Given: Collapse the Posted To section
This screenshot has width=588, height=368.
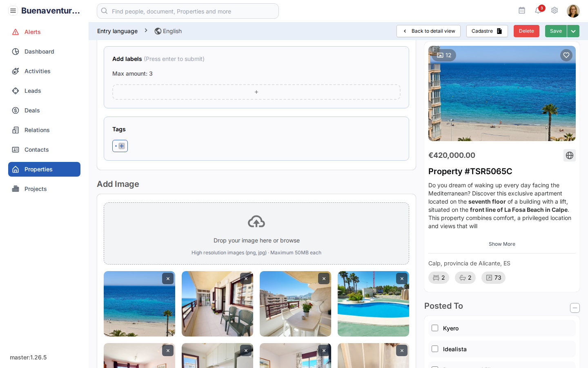Looking at the screenshot, I should (575, 308).
